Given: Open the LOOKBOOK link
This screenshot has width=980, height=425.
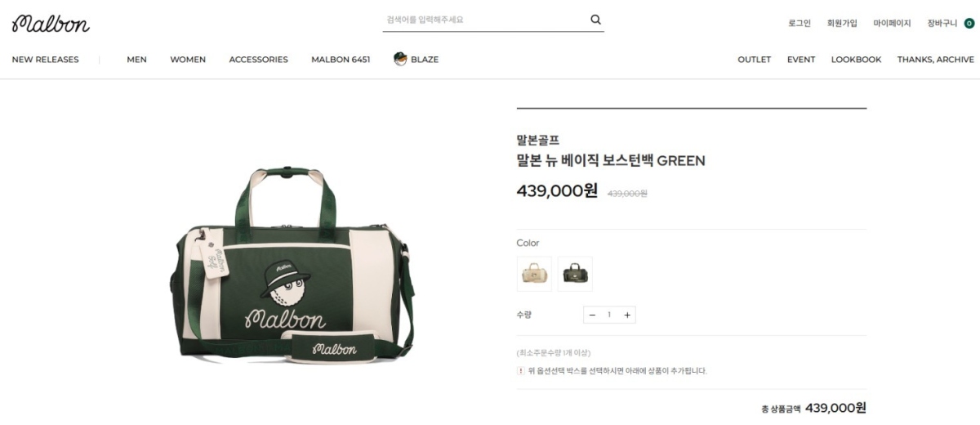Looking at the screenshot, I should point(856,60).
